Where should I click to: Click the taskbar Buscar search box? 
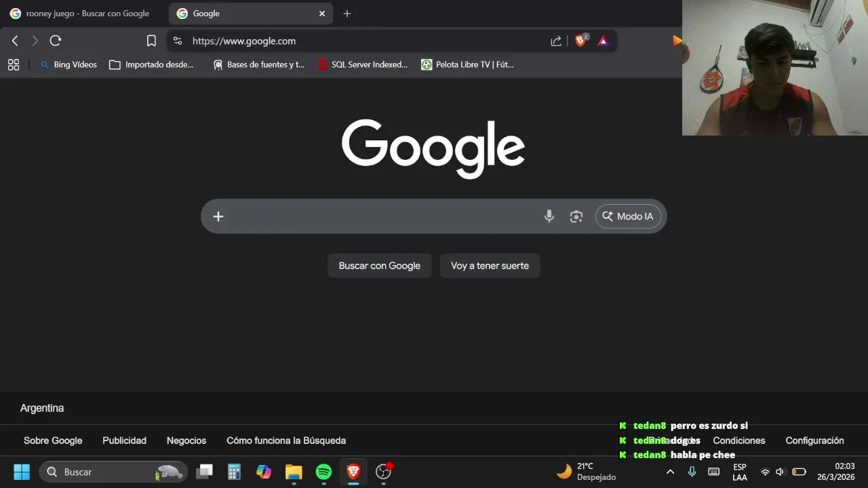click(113, 472)
